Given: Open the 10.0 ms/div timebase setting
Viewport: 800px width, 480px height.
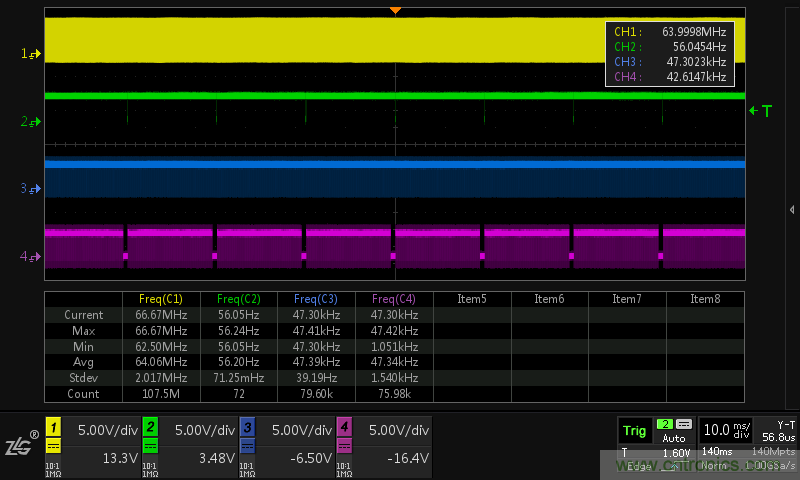Looking at the screenshot, I should [x=725, y=430].
